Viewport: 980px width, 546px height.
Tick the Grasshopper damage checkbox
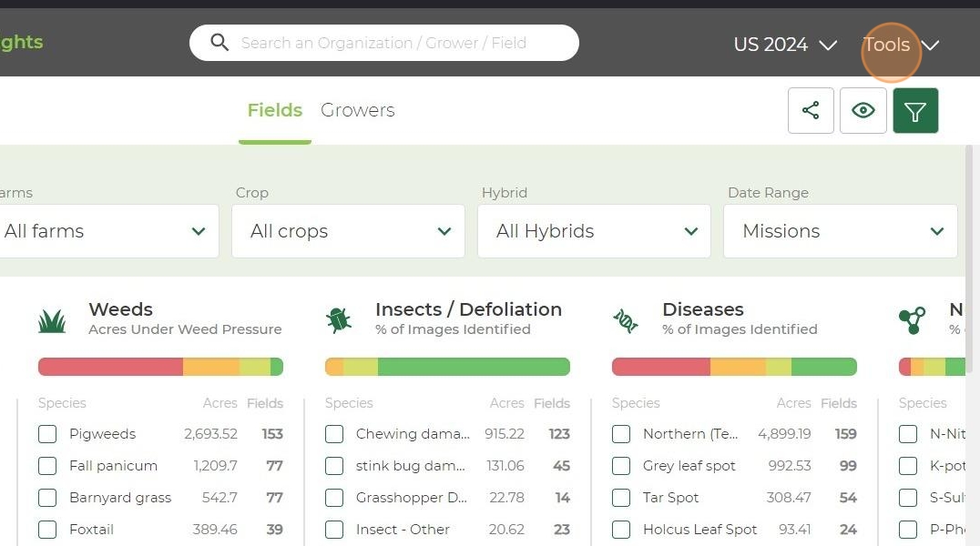pos(334,498)
